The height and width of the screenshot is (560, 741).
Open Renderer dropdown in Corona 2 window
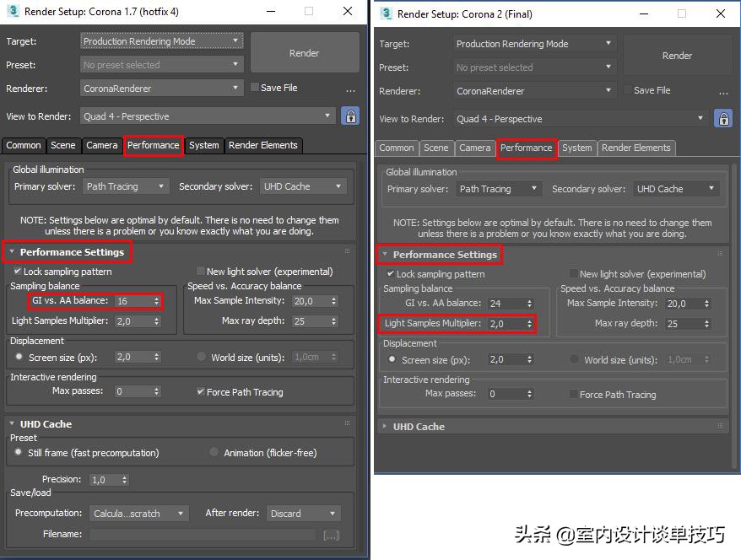pos(534,90)
